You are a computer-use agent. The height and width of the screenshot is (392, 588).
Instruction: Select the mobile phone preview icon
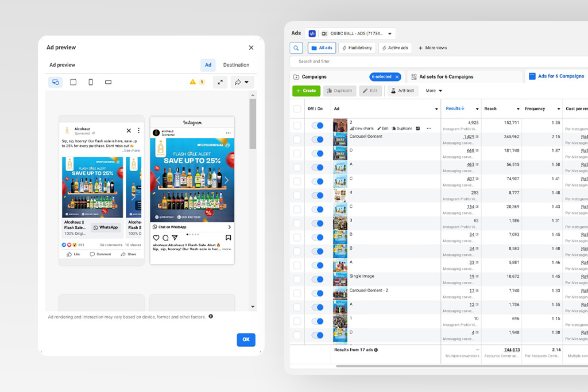pos(91,82)
